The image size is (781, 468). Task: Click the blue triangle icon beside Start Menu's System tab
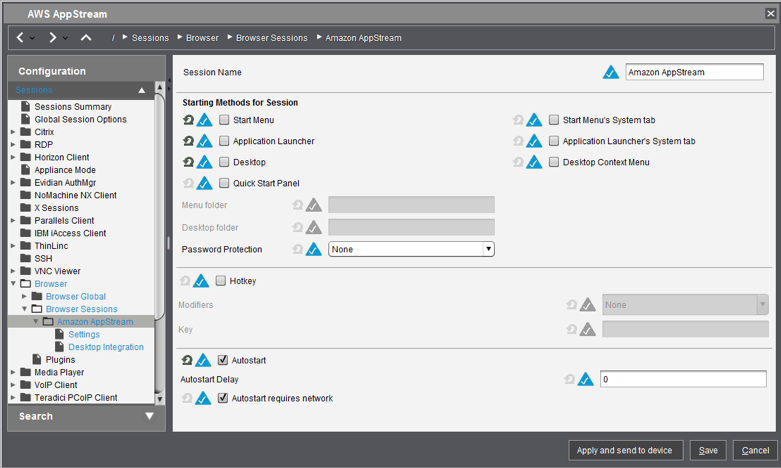534,120
